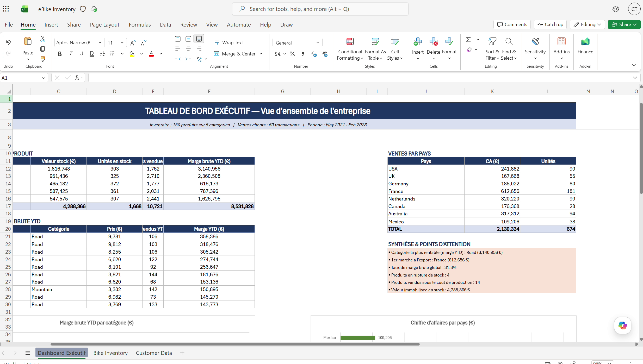Open the Formulas ribbon tab
The width and height of the screenshot is (643, 364).
coord(140,24)
